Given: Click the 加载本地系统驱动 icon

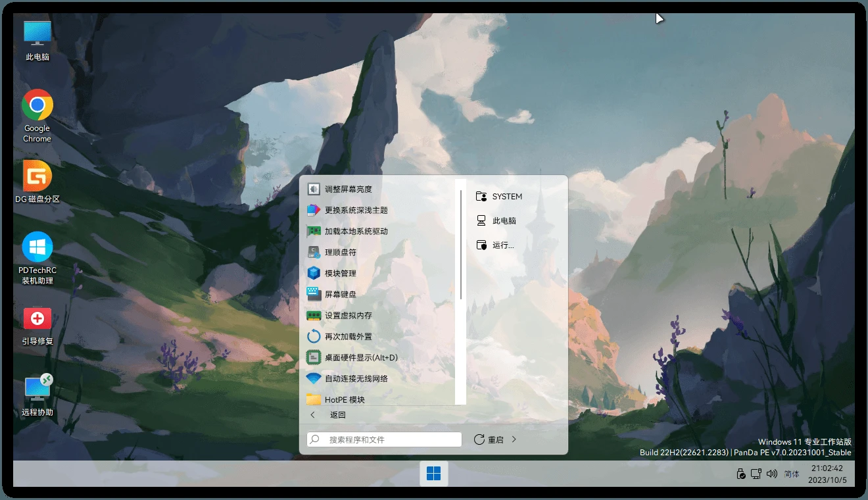Looking at the screenshot, I should (314, 231).
